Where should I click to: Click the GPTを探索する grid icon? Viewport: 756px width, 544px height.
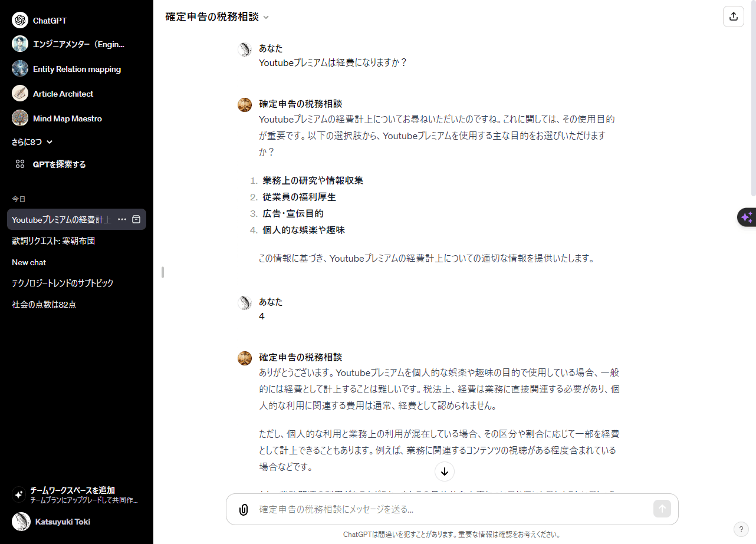pyautogui.click(x=20, y=164)
